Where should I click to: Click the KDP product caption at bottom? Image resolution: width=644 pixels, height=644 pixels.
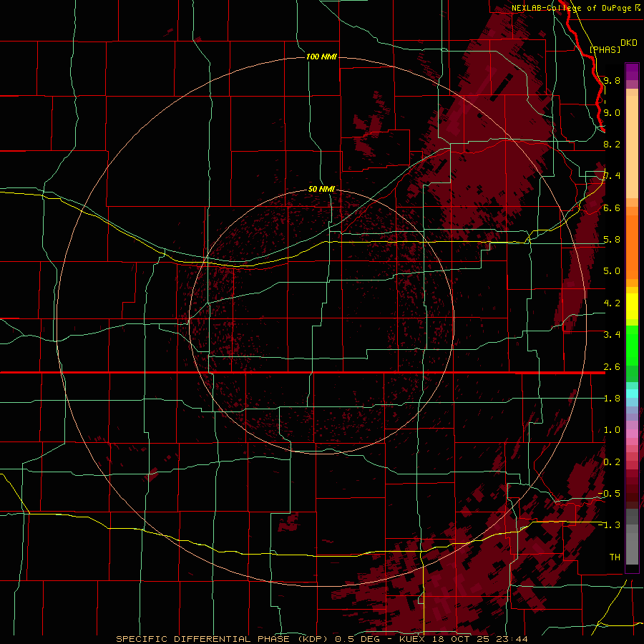tap(321, 639)
